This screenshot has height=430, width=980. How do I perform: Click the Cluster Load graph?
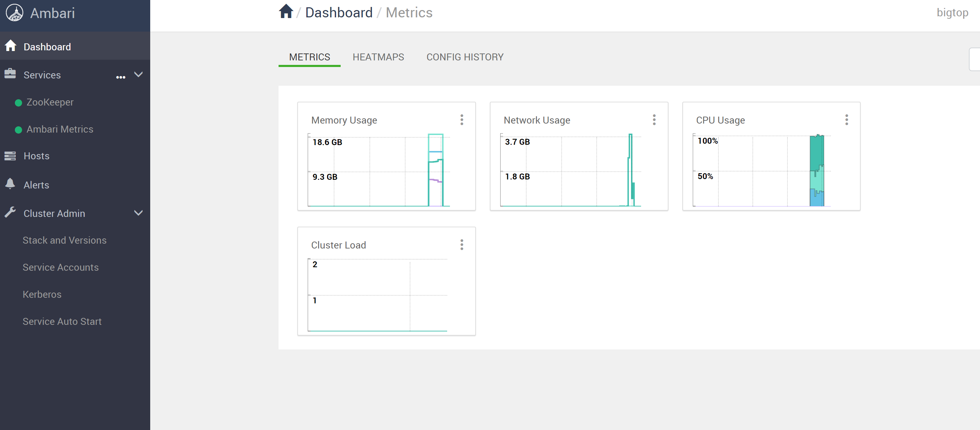click(x=377, y=295)
